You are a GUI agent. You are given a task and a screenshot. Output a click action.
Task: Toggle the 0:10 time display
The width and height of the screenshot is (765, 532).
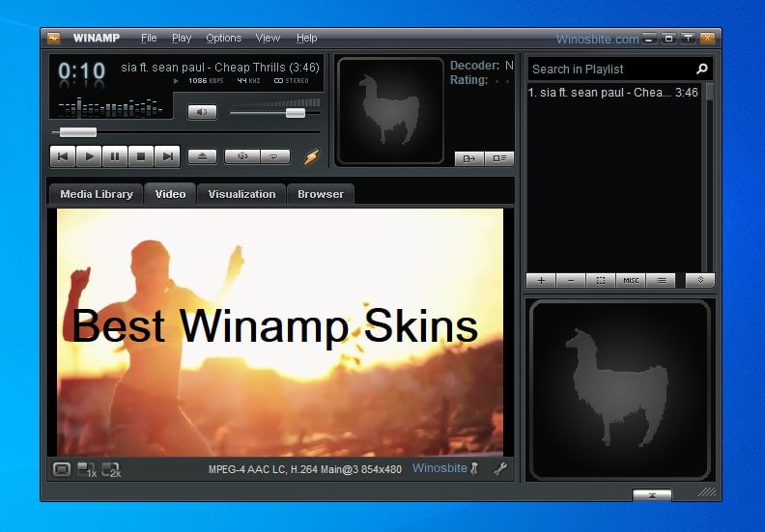click(x=81, y=71)
